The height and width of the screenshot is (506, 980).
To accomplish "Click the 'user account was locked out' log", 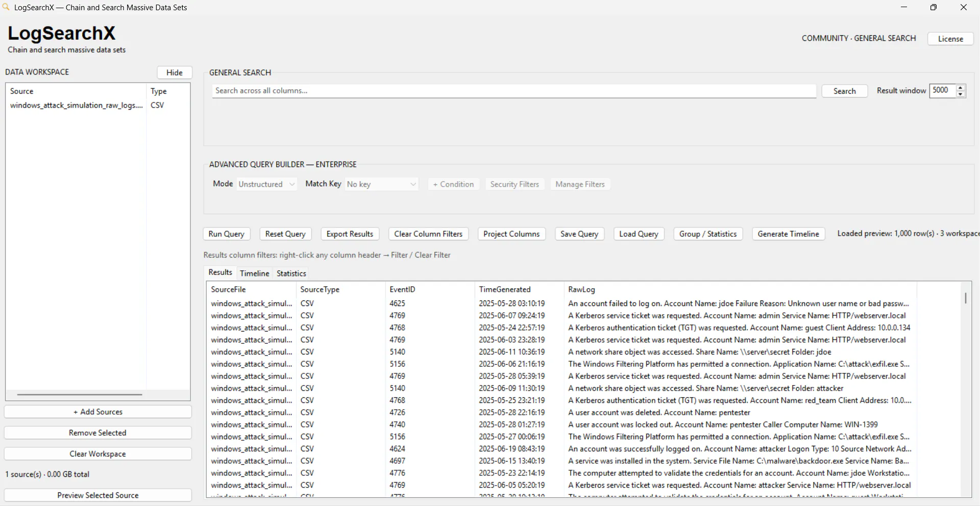I will tap(723, 424).
